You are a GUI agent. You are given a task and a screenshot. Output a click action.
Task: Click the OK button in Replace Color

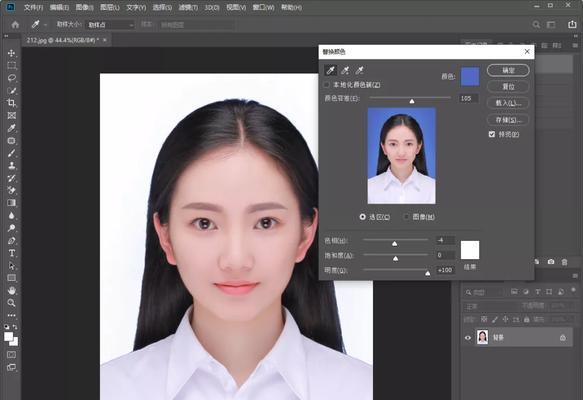coord(508,70)
